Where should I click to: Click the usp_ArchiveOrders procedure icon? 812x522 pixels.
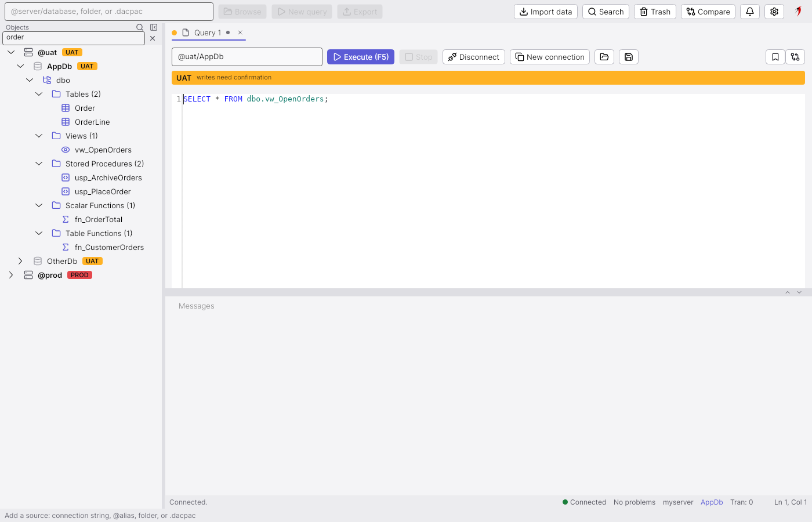66,177
